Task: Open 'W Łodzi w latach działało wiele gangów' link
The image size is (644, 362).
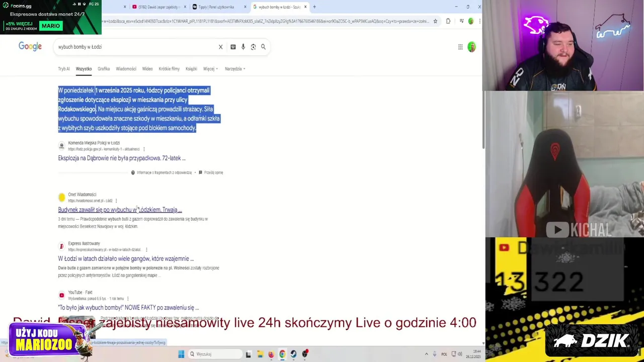Action: point(126,258)
